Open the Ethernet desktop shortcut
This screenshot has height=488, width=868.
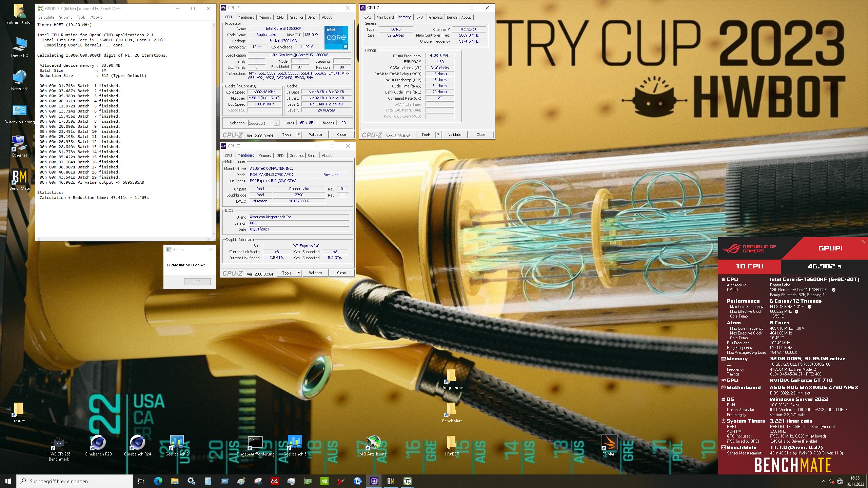pos(19,146)
